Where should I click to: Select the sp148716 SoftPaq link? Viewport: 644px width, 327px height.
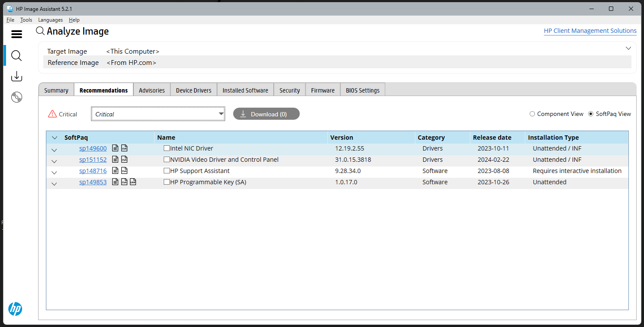tap(93, 170)
